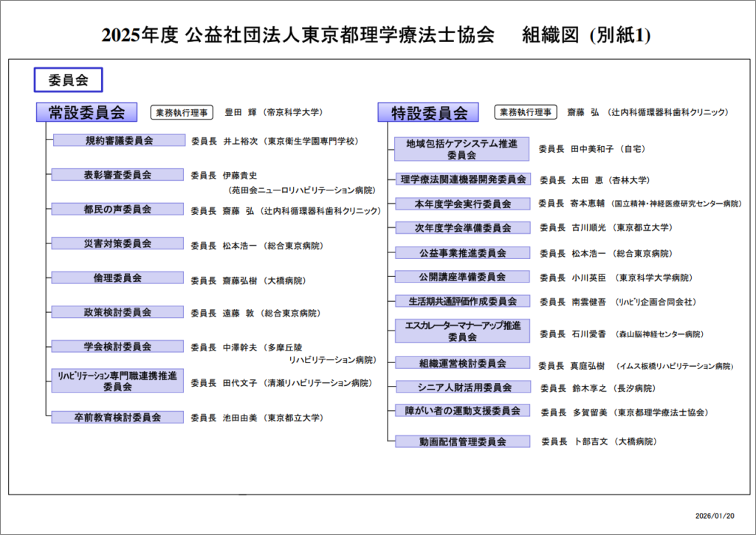This screenshot has width=756, height=535.
Task: Select the 政策検討委員会 box
Action: tap(118, 312)
